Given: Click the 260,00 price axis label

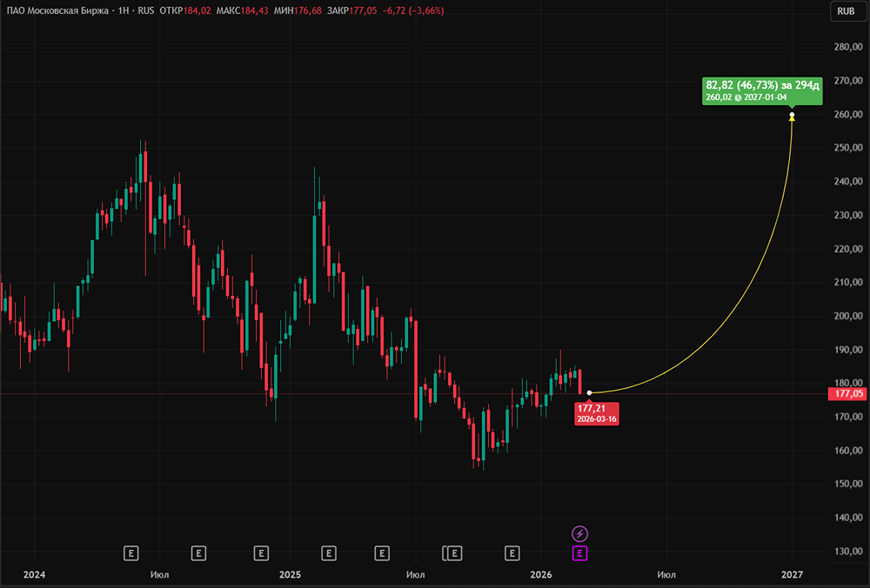Looking at the screenshot, I should click(x=848, y=114).
